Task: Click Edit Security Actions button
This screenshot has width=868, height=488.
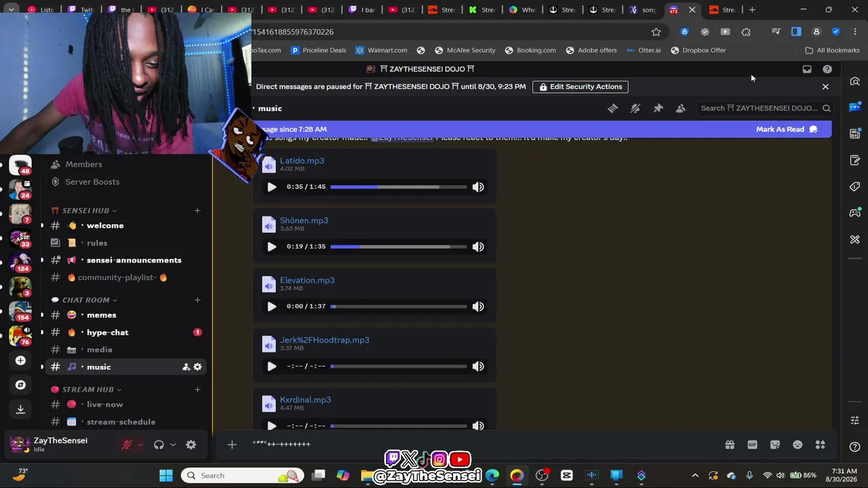Action: (580, 87)
